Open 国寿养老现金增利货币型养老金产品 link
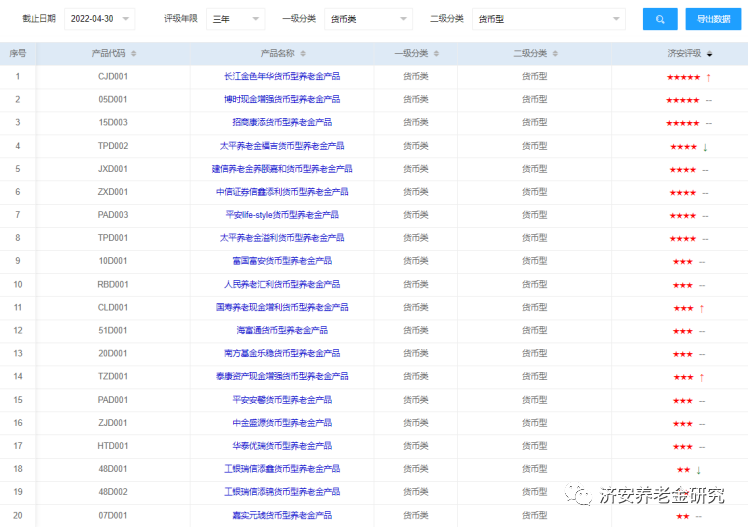Viewport: 748px width, 527px height. coord(282,307)
